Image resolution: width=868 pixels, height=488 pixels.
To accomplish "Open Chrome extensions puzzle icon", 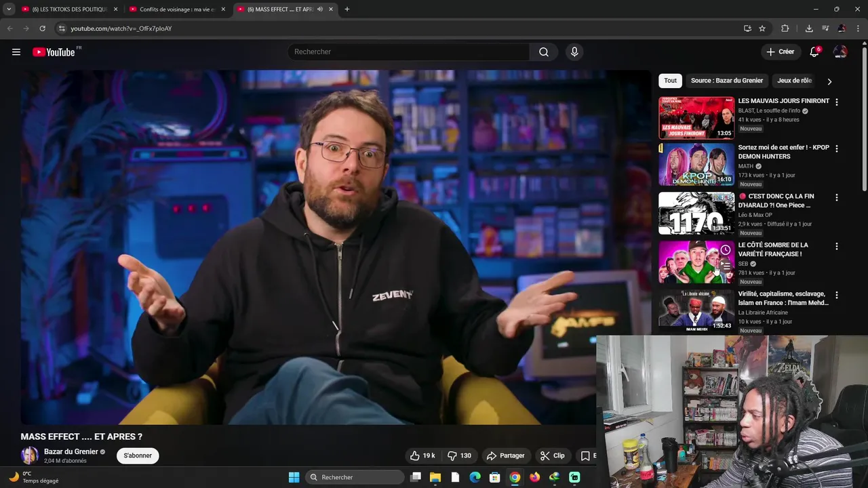I will coord(785,28).
